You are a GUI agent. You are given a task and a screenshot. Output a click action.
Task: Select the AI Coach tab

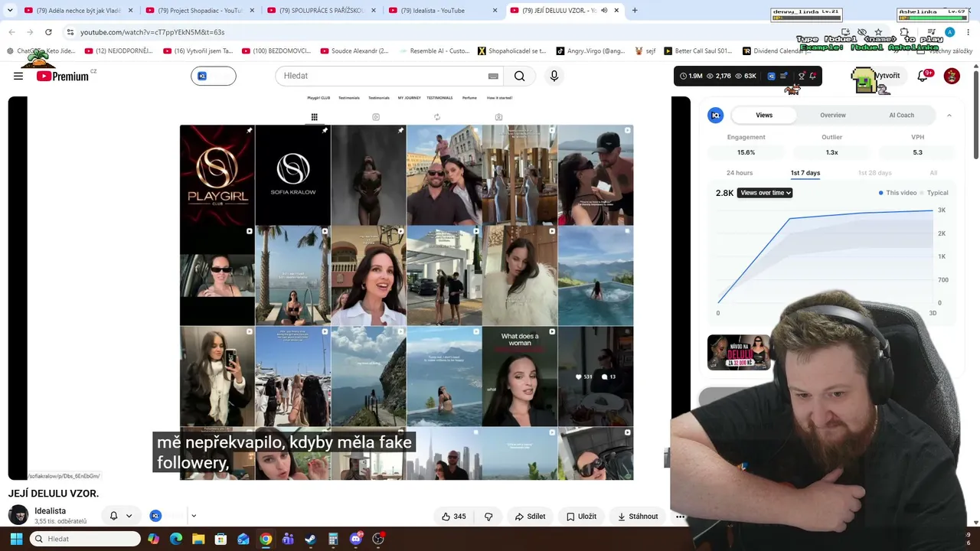901,116
